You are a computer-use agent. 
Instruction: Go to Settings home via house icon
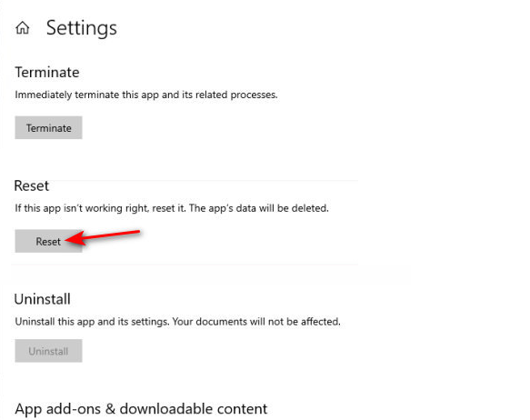coord(23,27)
